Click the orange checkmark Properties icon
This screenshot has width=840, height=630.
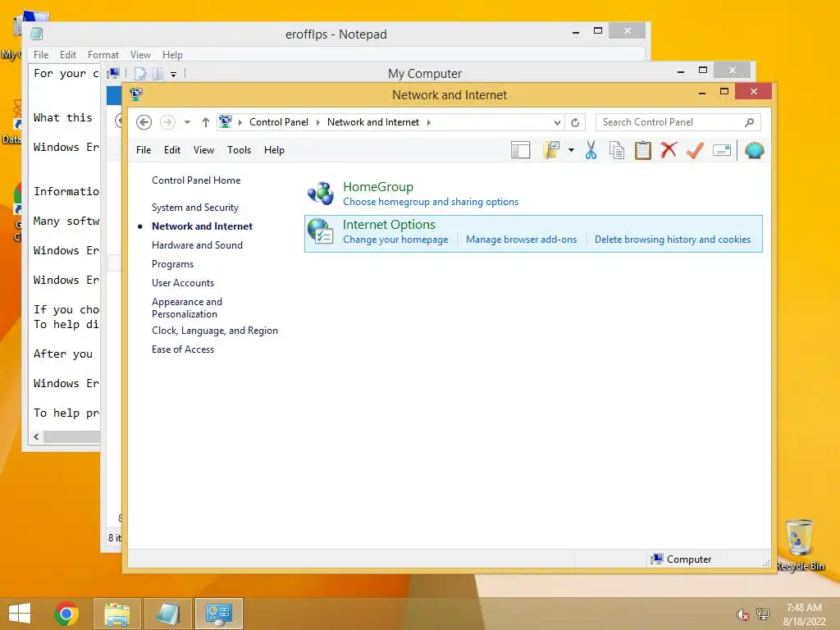click(x=695, y=150)
